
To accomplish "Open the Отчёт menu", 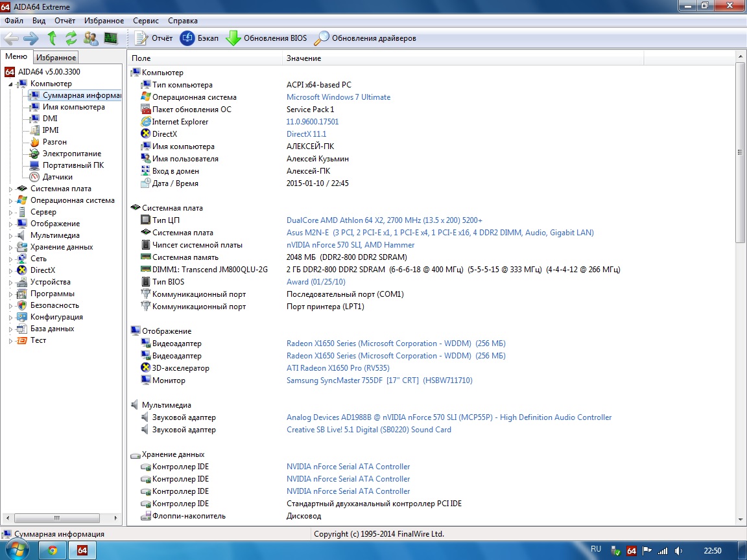I will click(65, 21).
